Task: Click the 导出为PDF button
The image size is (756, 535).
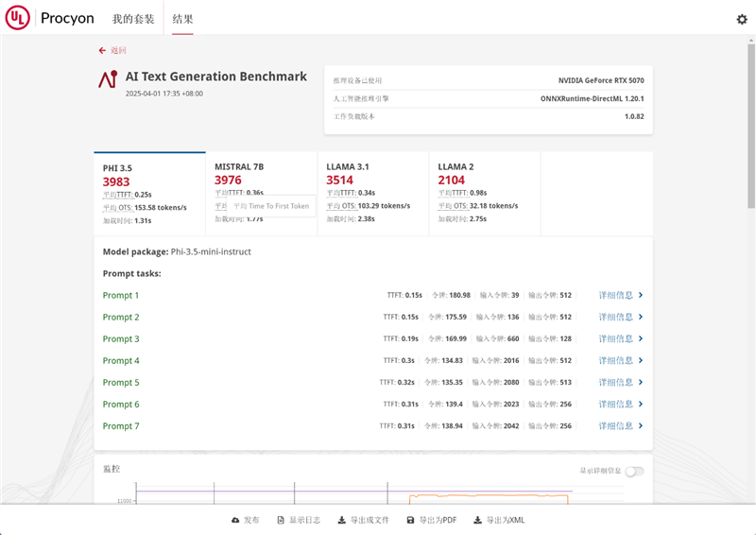Action: pos(432,520)
